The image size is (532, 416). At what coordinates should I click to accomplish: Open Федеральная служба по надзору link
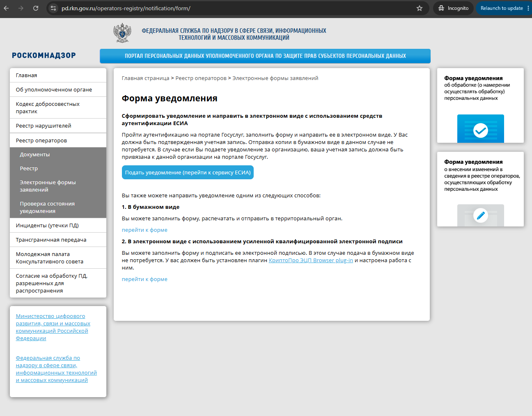(56, 369)
